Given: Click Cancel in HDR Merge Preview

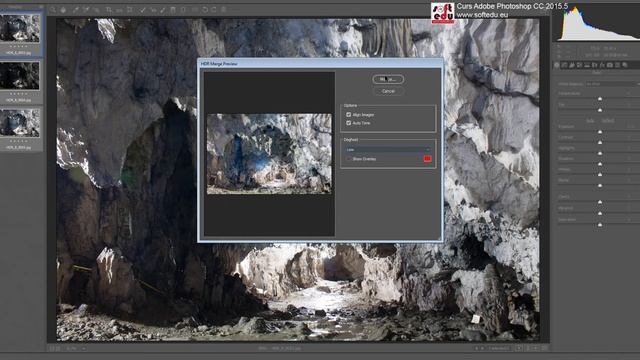Looking at the screenshot, I should point(388,91).
